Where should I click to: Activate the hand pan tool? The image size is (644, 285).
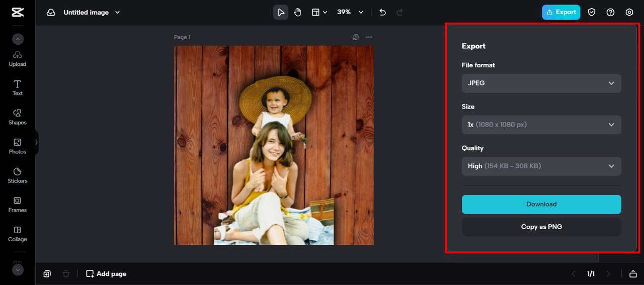click(x=297, y=13)
